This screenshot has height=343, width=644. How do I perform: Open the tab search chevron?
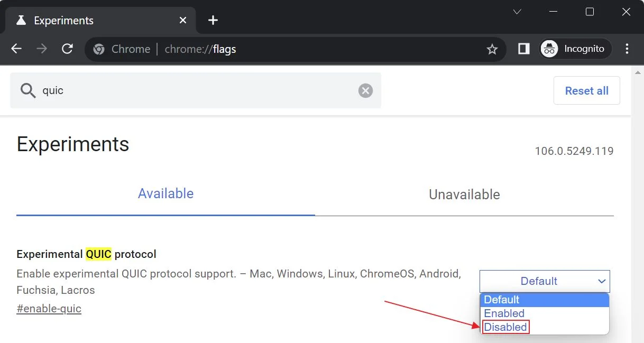pos(517,12)
